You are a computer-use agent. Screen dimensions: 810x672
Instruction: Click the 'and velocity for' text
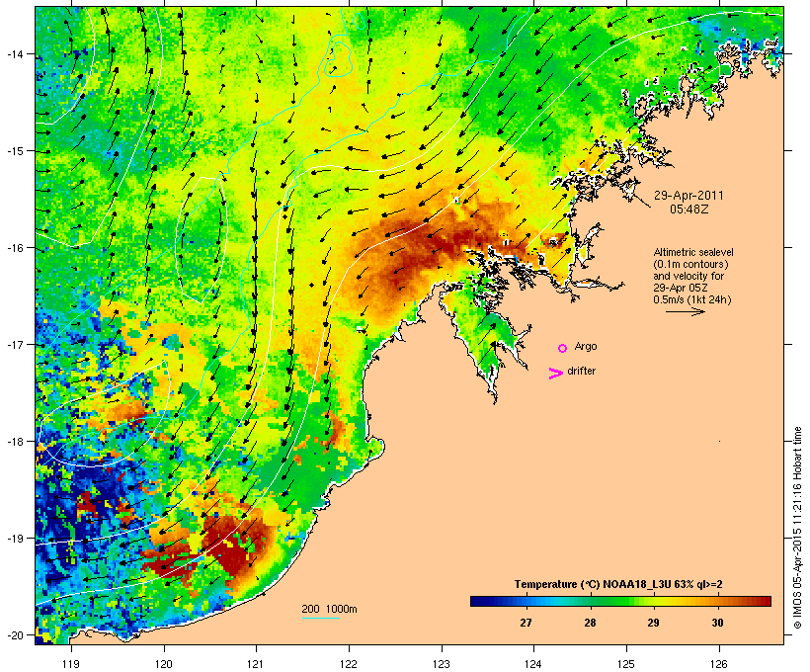point(688,276)
